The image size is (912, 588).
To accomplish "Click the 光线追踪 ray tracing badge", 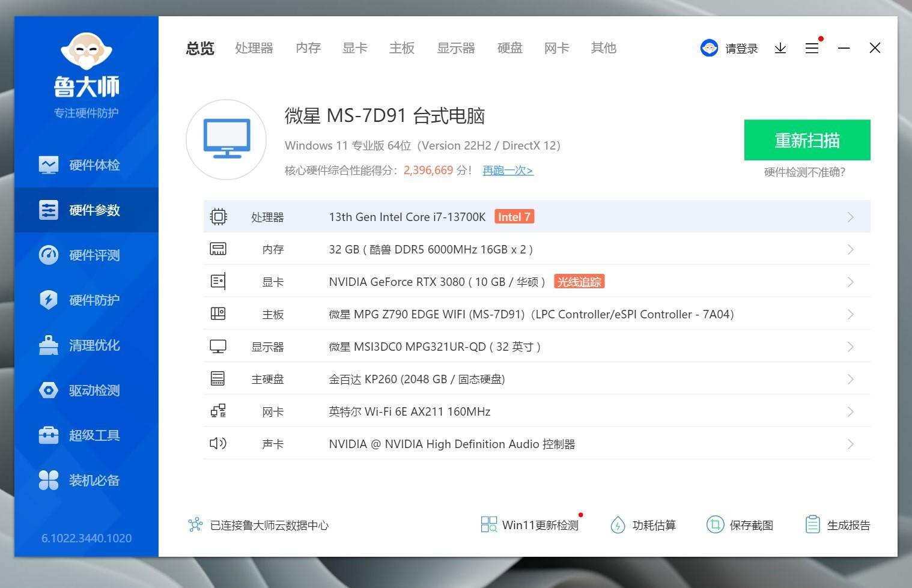I will (x=579, y=282).
